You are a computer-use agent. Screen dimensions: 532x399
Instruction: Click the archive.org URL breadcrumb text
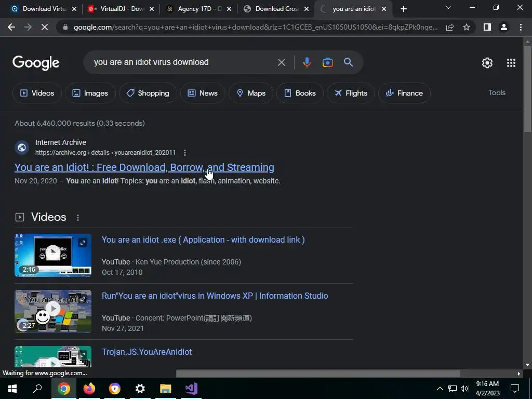click(x=105, y=153)
